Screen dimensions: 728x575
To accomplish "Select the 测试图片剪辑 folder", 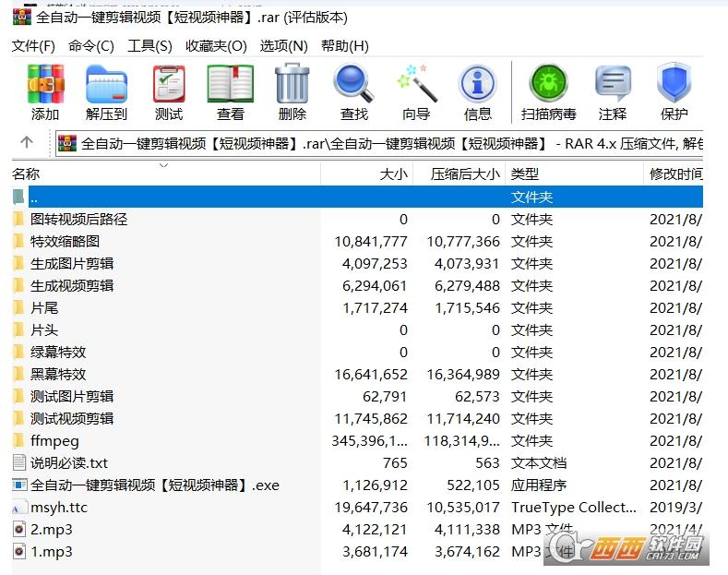I will pos(72,396).
